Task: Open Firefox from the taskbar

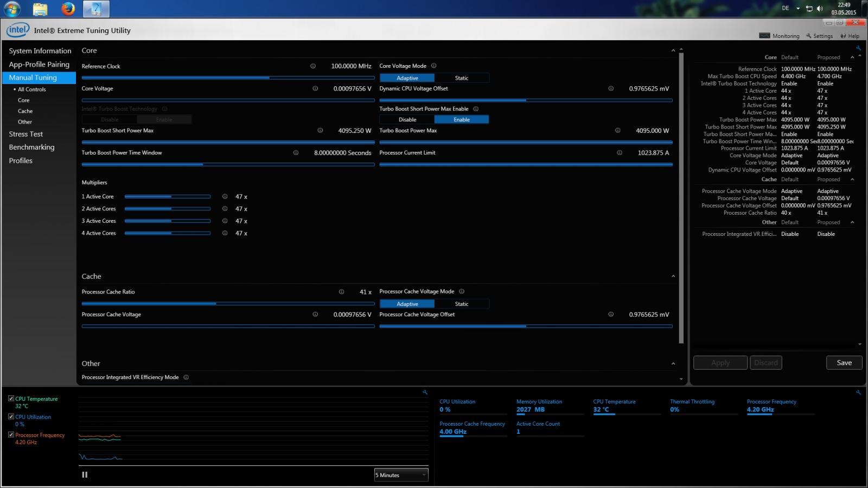Action: tap(68, 9)
